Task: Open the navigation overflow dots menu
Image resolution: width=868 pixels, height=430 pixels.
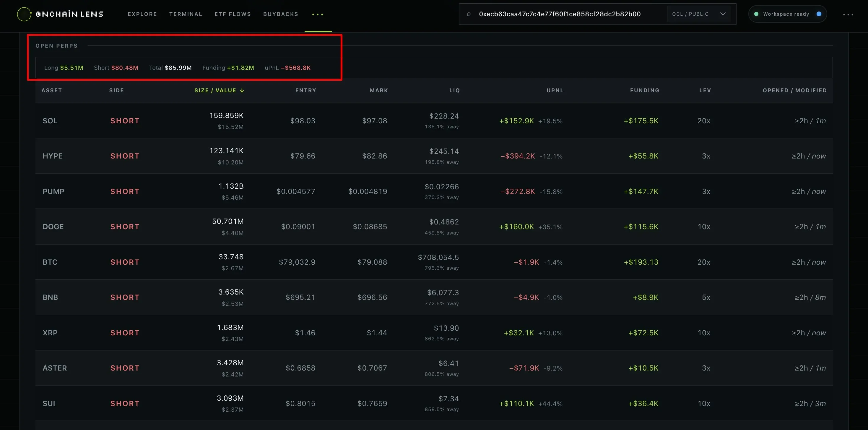Action: [x=318, y=14]
